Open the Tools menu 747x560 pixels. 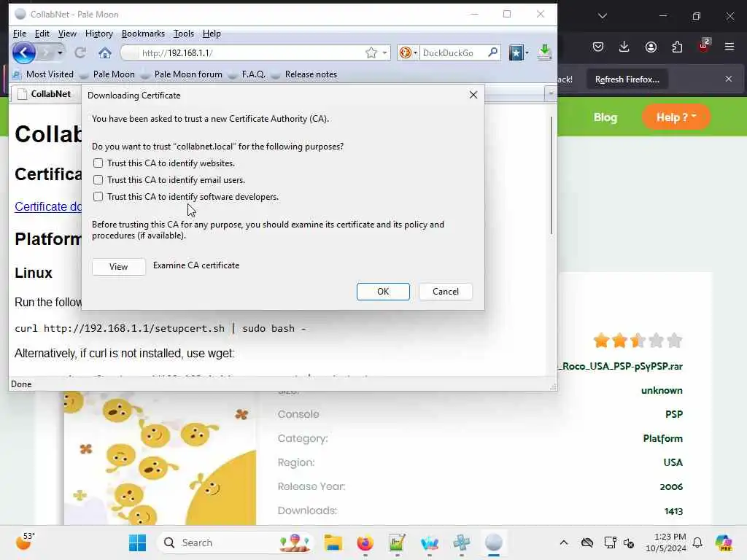coord(183,34)
